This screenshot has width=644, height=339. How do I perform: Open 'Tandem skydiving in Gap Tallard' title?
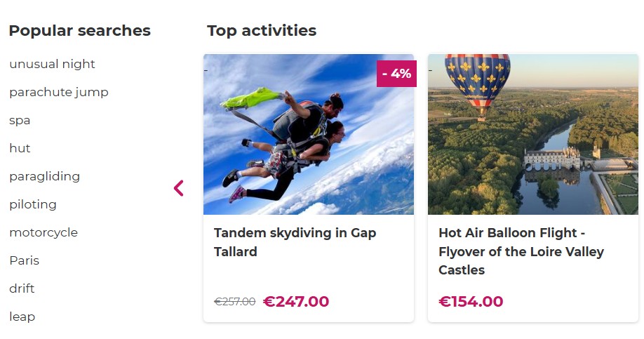coord(295,242)
